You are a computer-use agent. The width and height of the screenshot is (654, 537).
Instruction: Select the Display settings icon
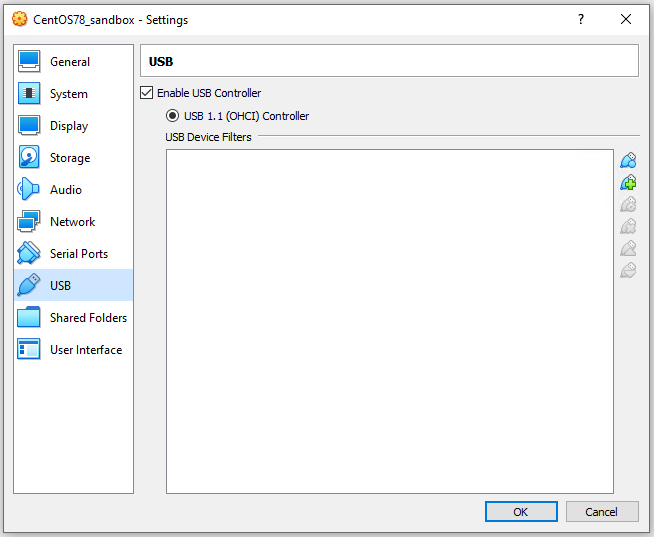30,126
